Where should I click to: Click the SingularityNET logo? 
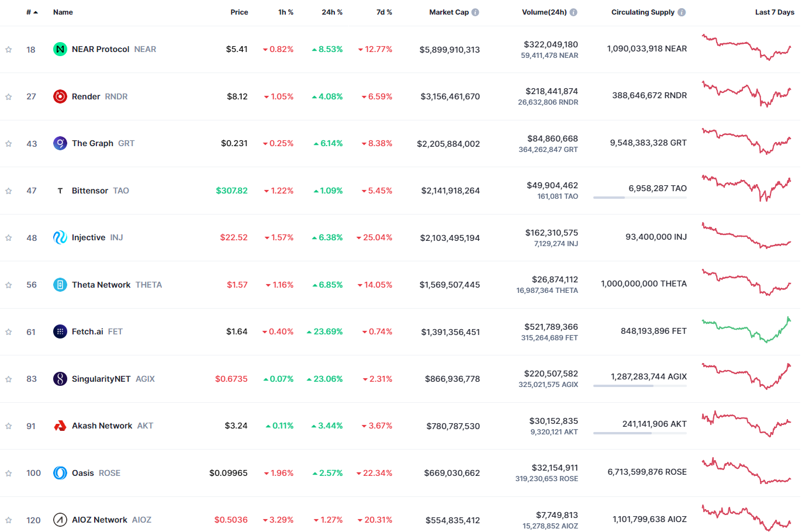(60, 379)
